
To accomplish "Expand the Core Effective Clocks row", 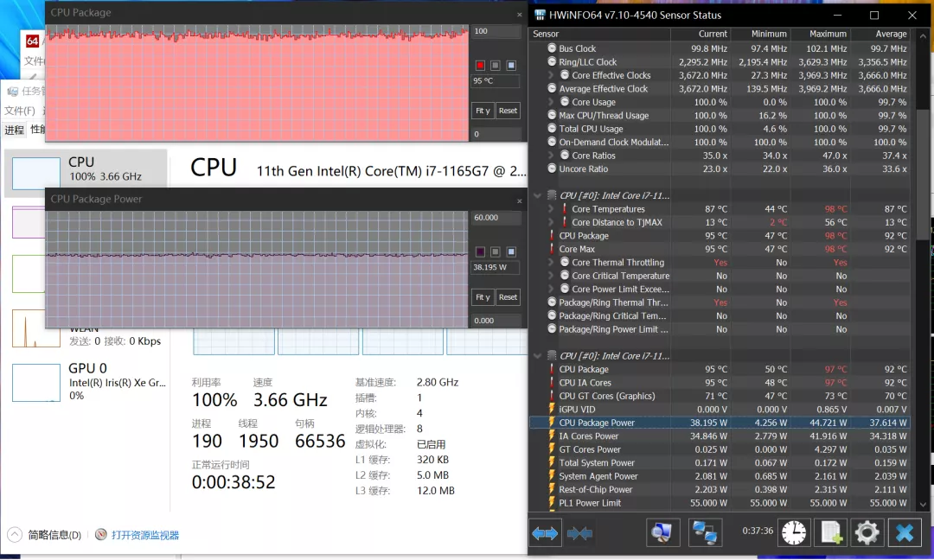I will click(550, 75).
